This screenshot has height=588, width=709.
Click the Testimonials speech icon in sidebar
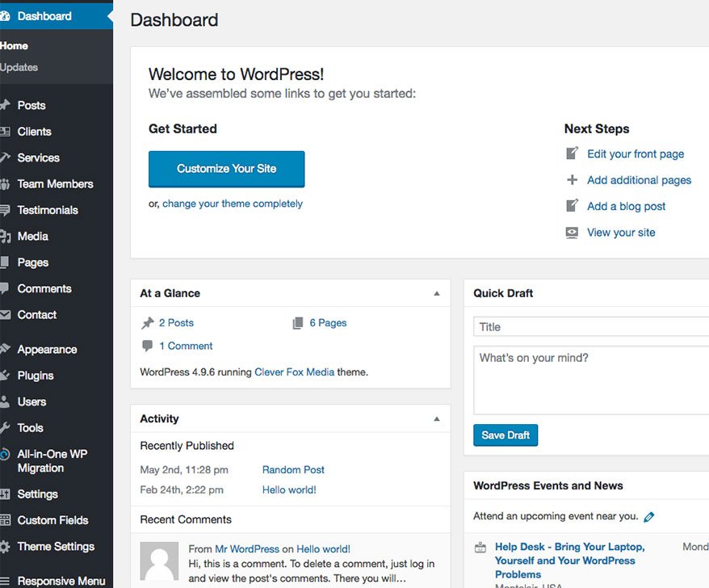(5, 210)
